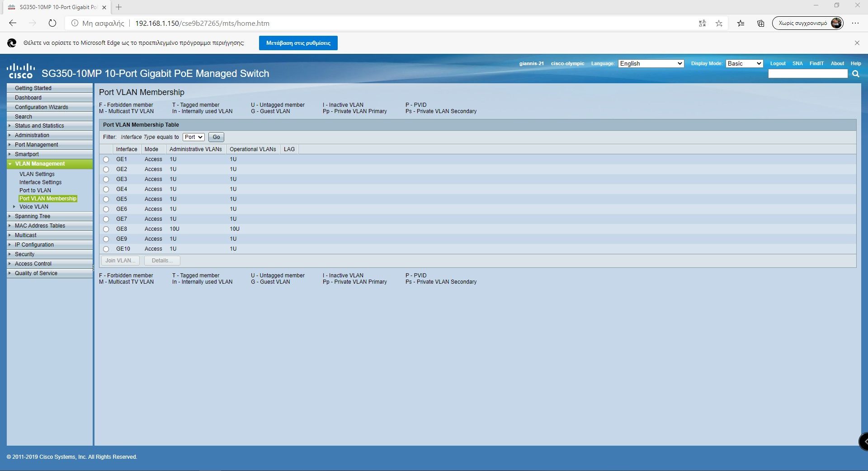Viewport: 868px width, 471px height.
Task: Add page to favorites star icon
Action: click(719, 23)
